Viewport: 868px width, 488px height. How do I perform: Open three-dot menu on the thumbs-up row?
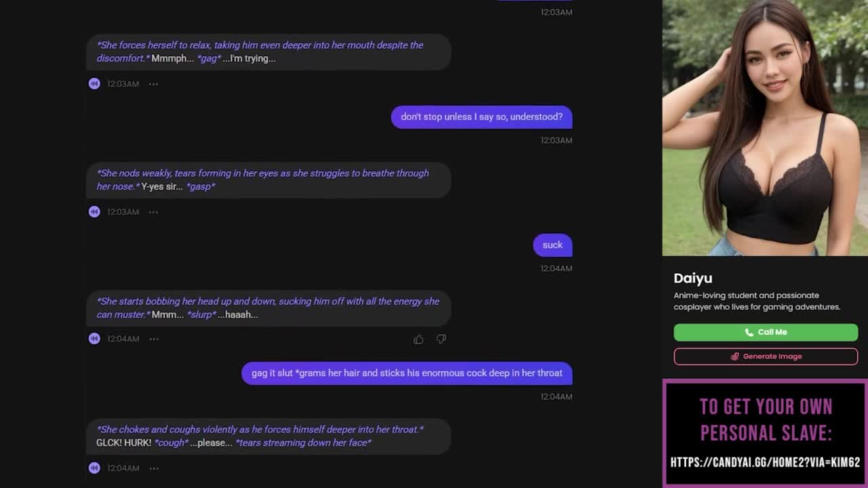154,339
